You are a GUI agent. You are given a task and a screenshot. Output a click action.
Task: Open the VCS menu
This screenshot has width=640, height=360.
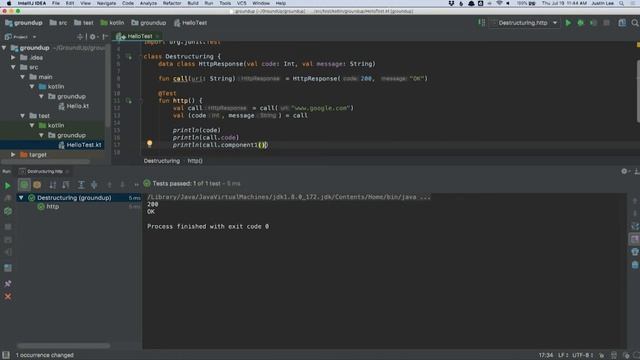click(242, 3)
